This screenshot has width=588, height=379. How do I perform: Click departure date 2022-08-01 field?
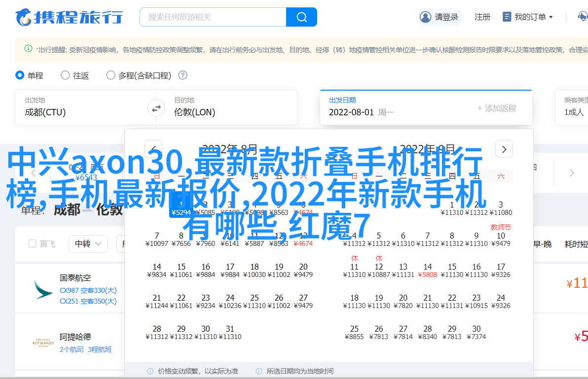[x=361, y=112]
